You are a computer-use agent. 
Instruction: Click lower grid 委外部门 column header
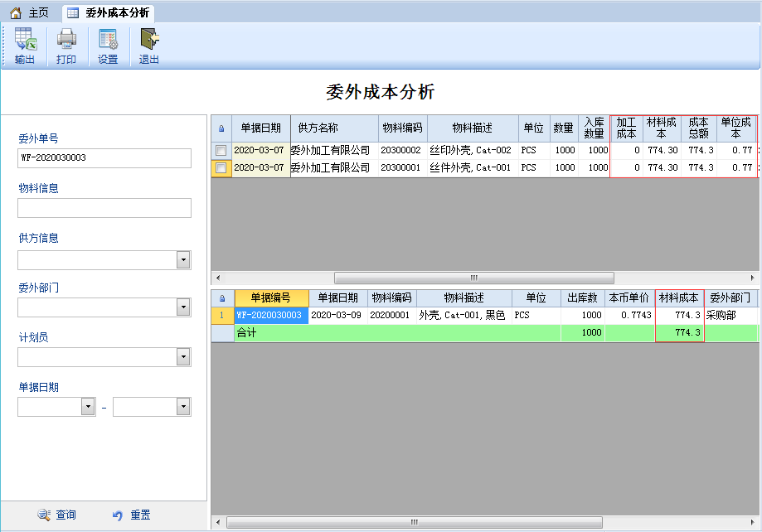click(x=730, y=297)
